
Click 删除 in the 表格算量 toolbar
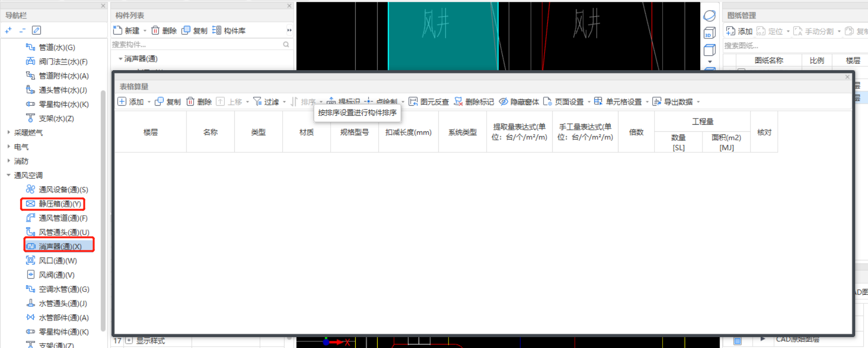[199, 102]
